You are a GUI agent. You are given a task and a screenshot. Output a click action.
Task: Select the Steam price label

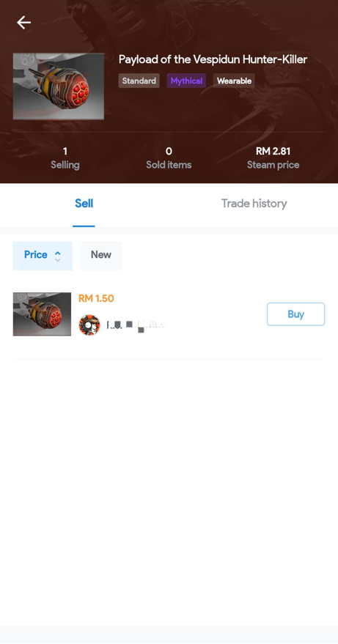pos(273,165)
